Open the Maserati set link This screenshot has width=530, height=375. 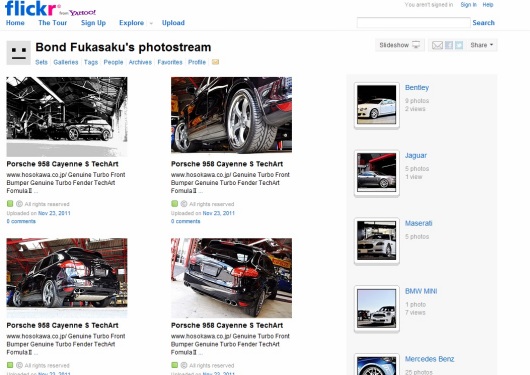418,223
